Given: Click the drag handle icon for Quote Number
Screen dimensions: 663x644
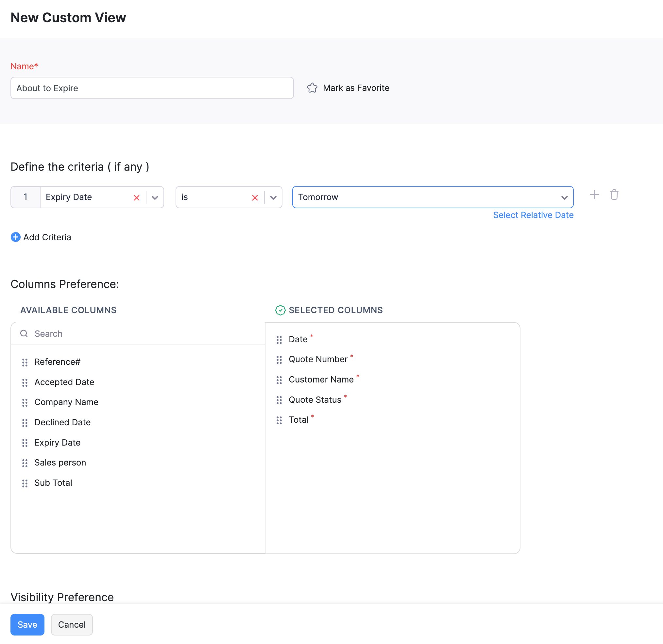Looking at the screenshot, I should click(279, 359).
